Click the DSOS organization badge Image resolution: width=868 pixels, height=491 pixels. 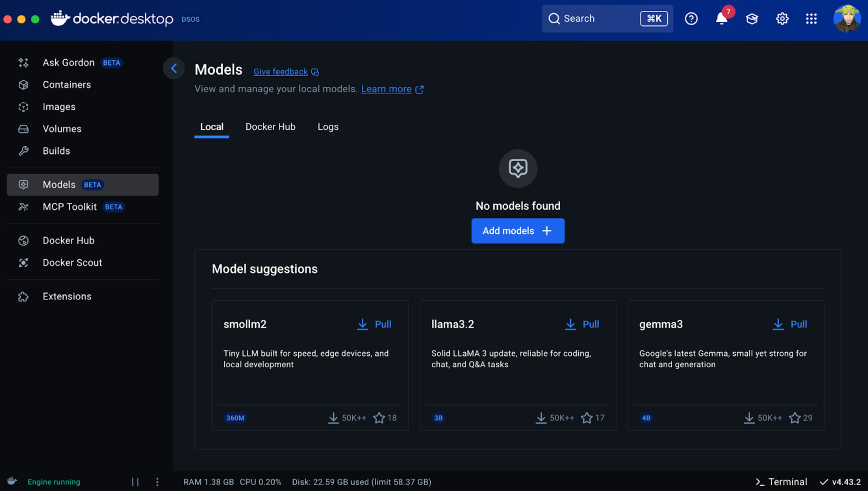[x=191, y=19]
